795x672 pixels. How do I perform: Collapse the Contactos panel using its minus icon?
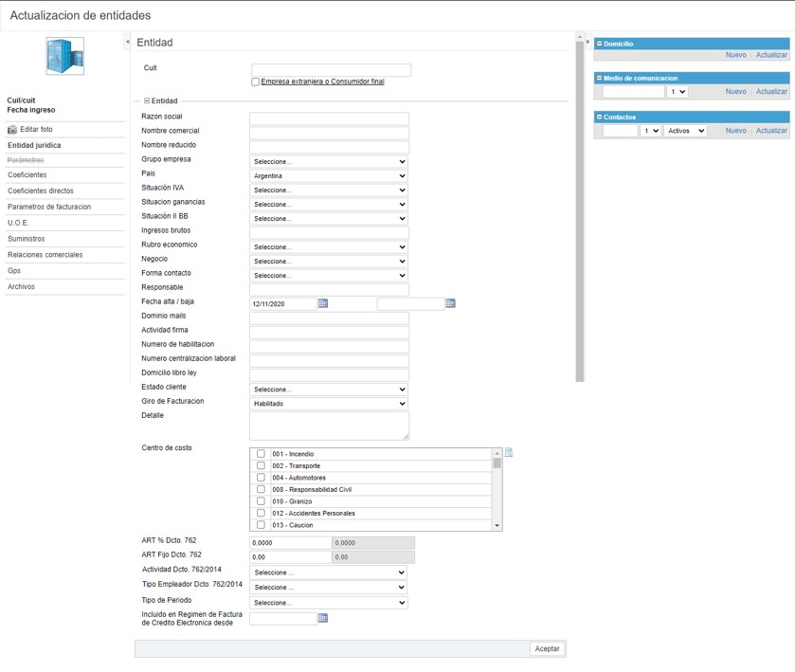point(599,117)
